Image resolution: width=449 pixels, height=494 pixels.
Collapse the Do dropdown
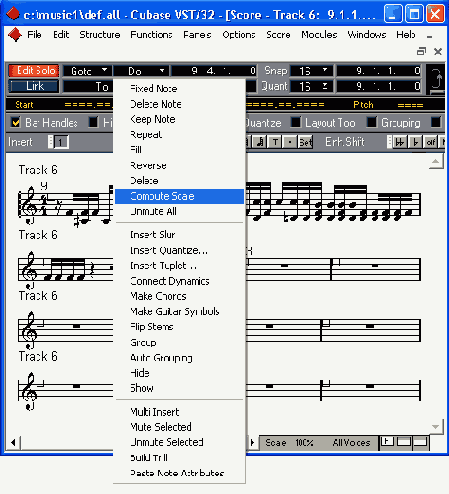141,71
